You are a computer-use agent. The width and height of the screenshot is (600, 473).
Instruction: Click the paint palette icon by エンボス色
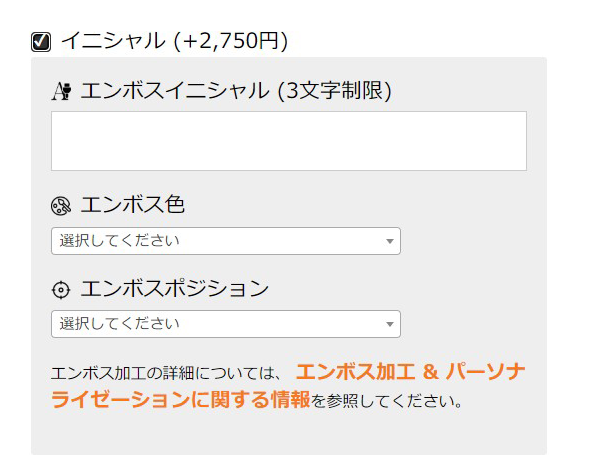(61, 206)
